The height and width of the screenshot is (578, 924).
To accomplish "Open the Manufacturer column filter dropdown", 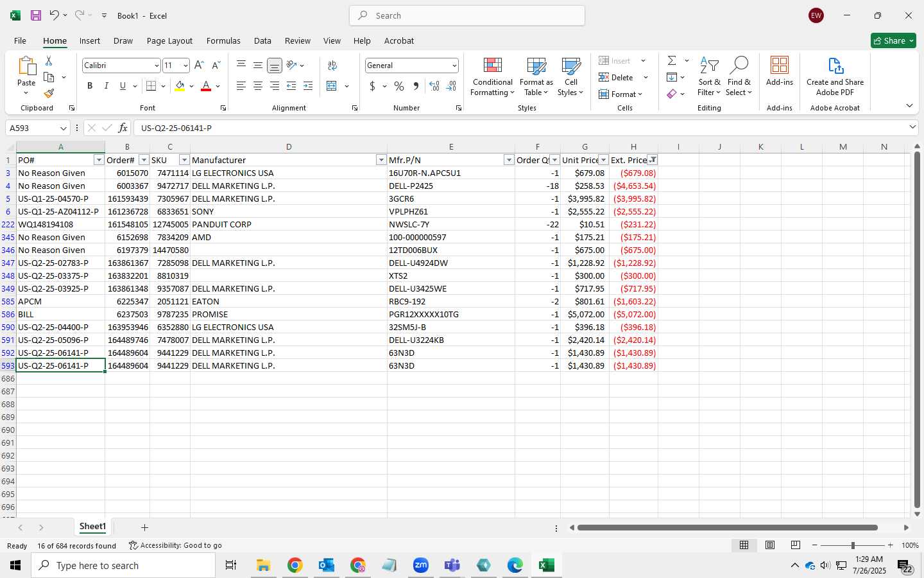I will pos(381,160).
